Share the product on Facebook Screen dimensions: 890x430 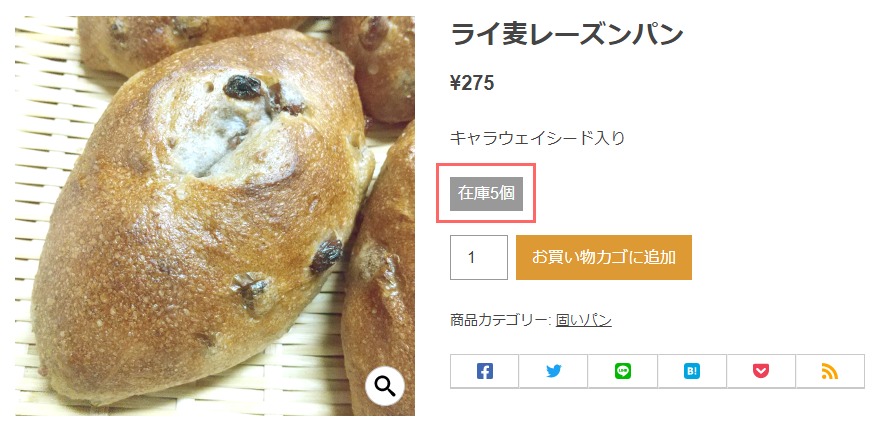(x=484, y=372)
